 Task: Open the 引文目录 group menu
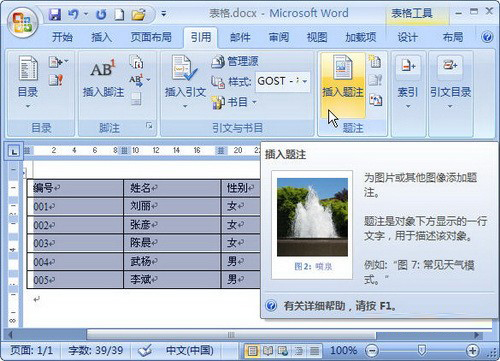coord(450,83)
